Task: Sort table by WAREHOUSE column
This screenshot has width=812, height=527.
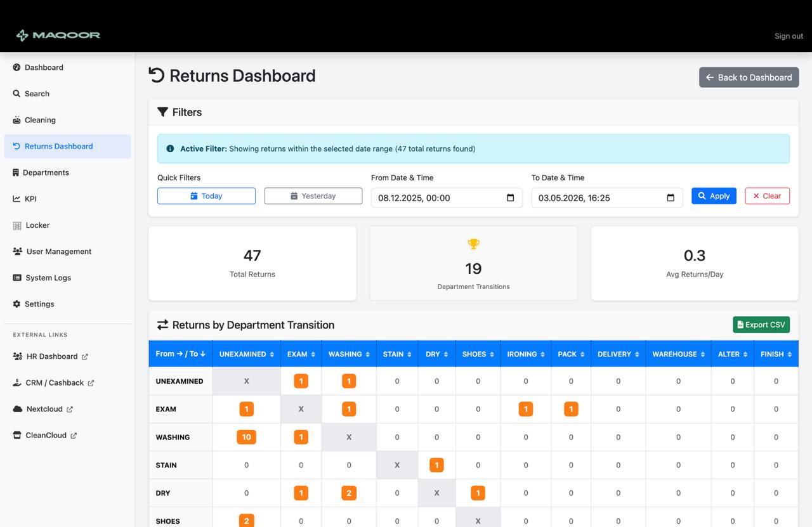Action: coord(678,354)
